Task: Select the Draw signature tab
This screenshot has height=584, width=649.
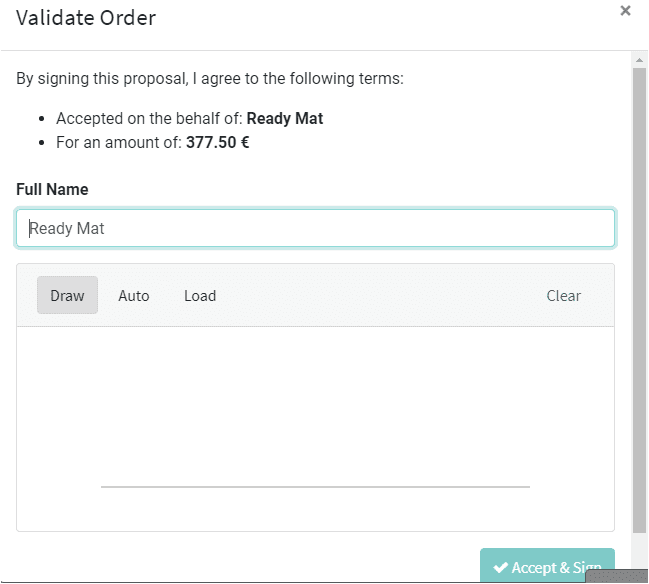Action: click(x=67, y=295)
